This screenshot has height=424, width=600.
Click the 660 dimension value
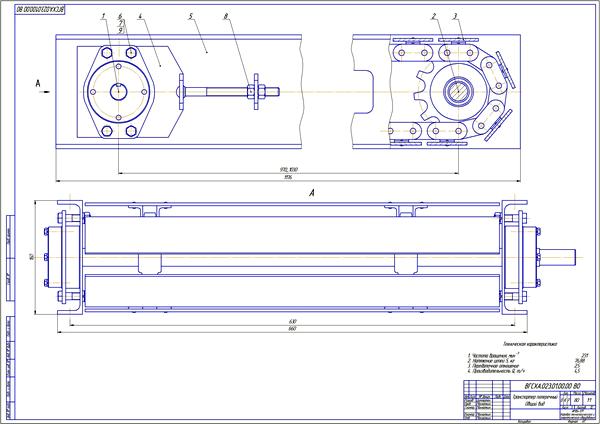pyautogui.click(x=292, y=329)
